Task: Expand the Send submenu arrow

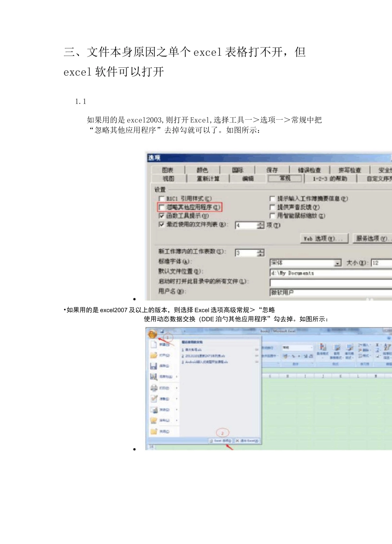Action: (177, 410)
